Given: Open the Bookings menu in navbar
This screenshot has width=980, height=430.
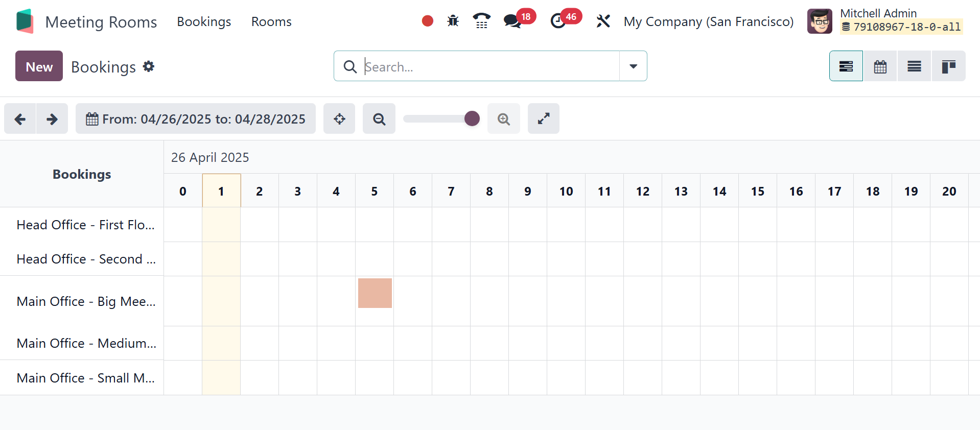Looking at the screenshot, I should tap(204, 22).
